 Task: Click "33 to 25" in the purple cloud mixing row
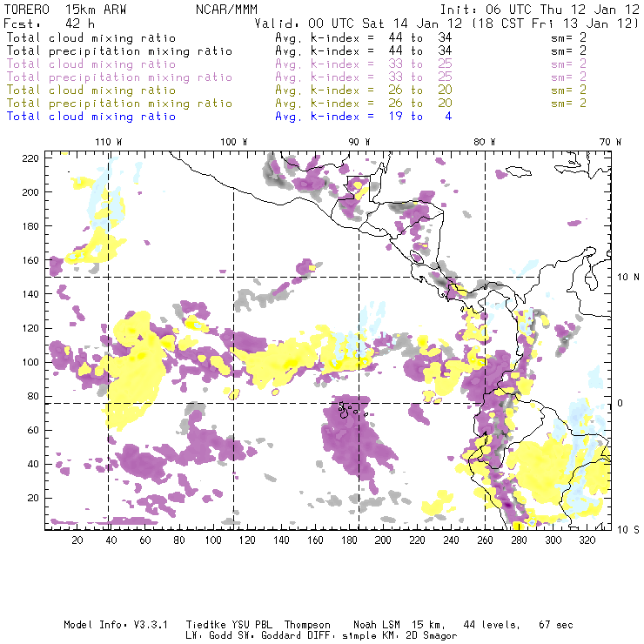tap(420, 64)
